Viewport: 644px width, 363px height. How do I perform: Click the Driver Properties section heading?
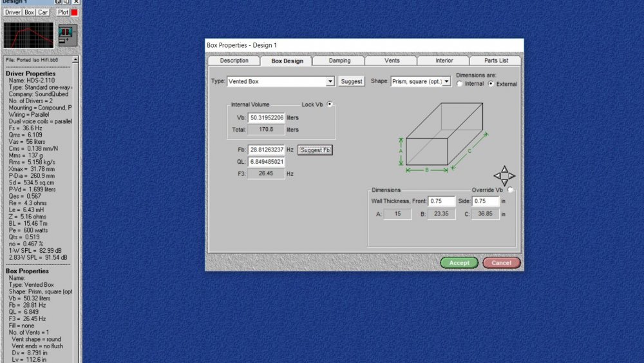(x=30, y=74)
